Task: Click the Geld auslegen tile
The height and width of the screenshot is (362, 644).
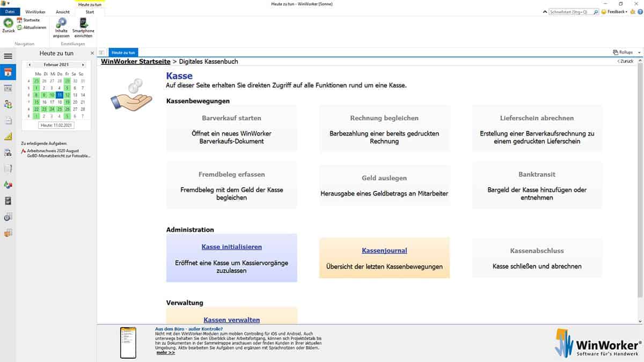Action: click(x=384, y=185)
